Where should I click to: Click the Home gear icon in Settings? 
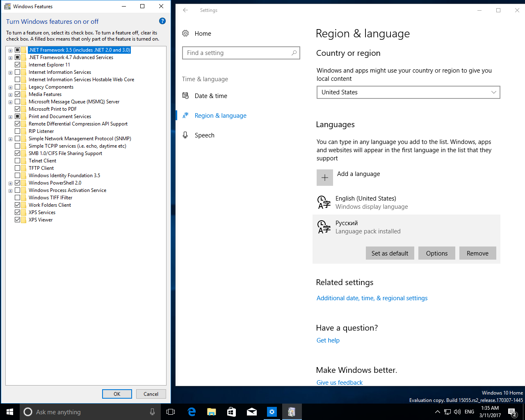pos(185,34)
